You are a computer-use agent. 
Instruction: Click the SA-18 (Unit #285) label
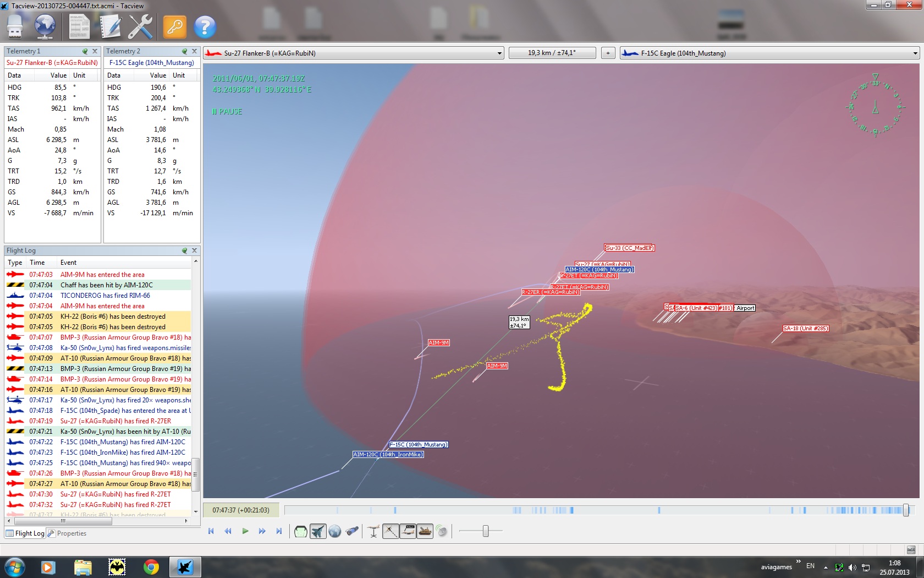(x=806, y=329)
